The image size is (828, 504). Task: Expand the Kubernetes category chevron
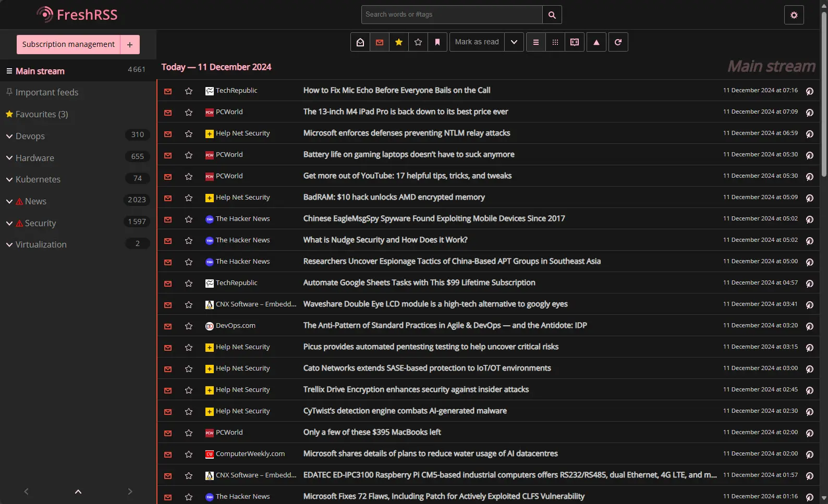click(9, 180)
